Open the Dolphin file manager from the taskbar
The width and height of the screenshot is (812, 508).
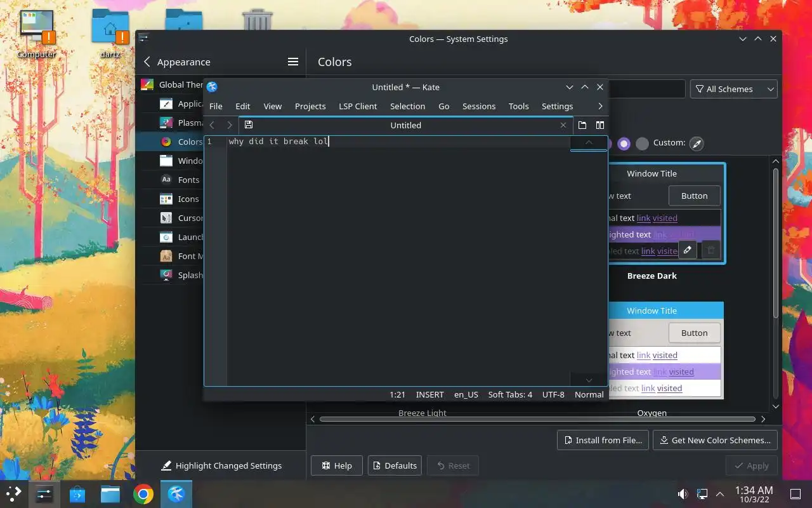pos(110,493)
